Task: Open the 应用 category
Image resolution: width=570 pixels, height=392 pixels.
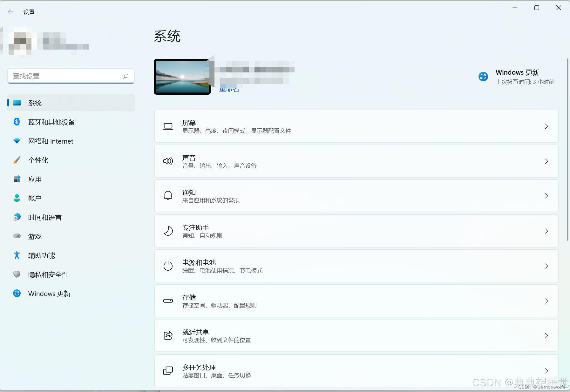Action: coord(71,179)
